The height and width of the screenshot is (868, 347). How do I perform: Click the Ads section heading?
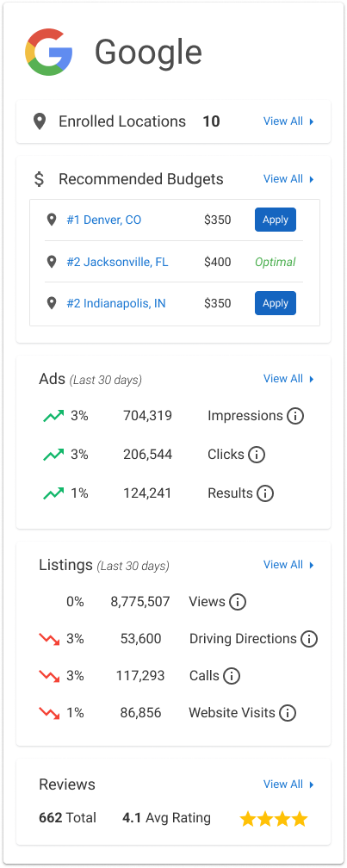click(x=52, y=379)
